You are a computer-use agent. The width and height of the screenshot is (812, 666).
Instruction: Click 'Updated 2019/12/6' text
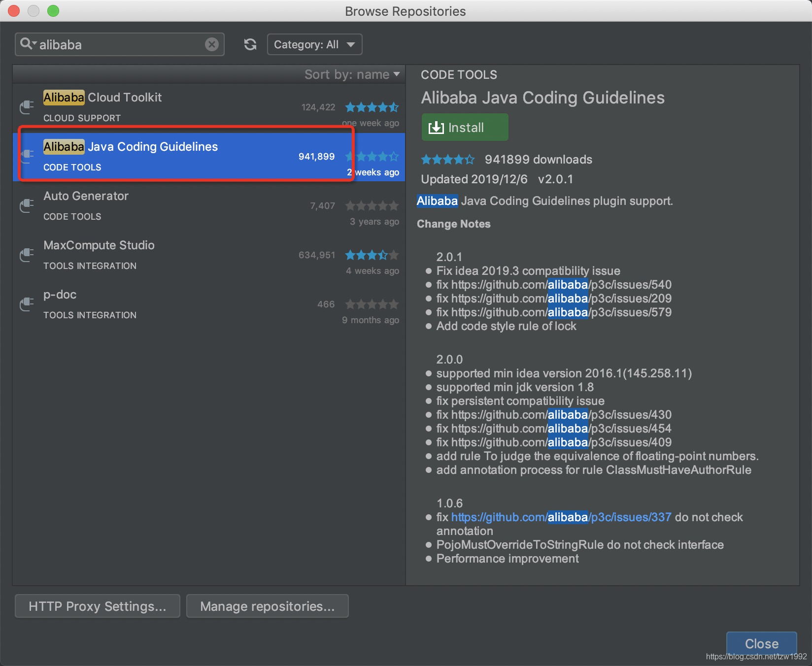[474, 179]
